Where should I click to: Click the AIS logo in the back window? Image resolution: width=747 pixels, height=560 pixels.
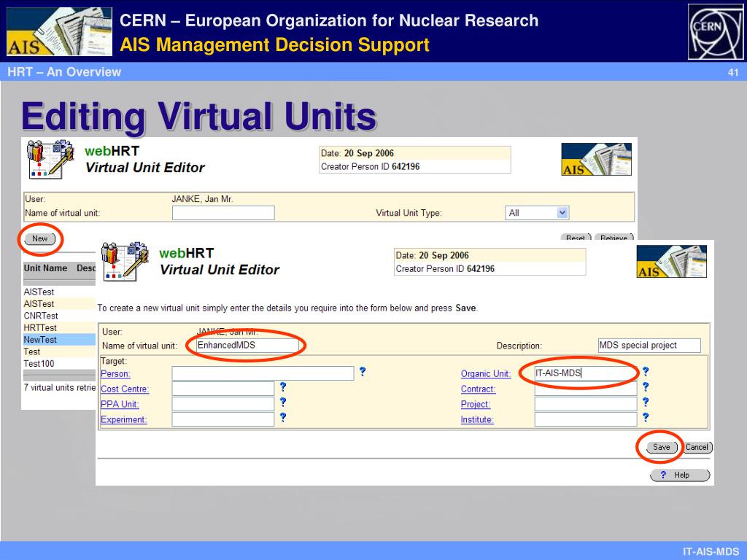coord(597,160)
